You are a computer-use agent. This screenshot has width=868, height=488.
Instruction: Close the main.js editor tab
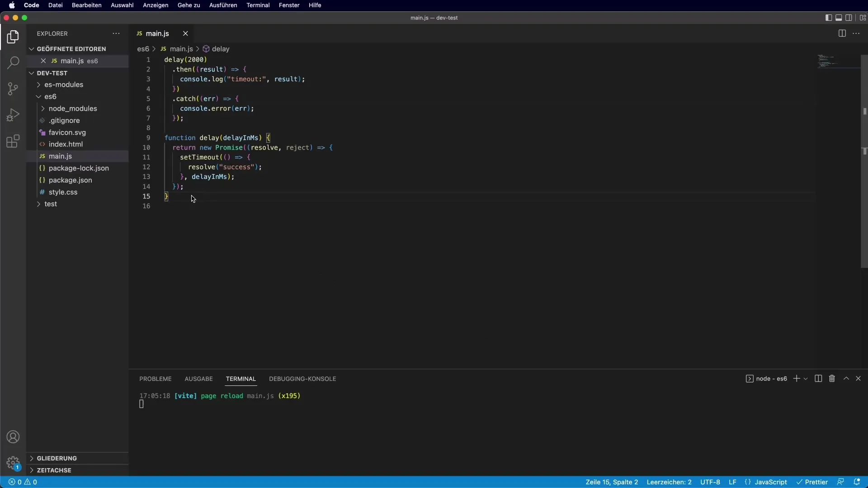185,33
